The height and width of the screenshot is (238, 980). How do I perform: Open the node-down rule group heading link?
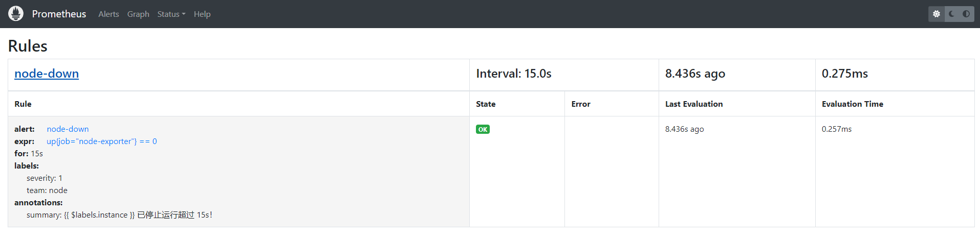tap(47, 74)
